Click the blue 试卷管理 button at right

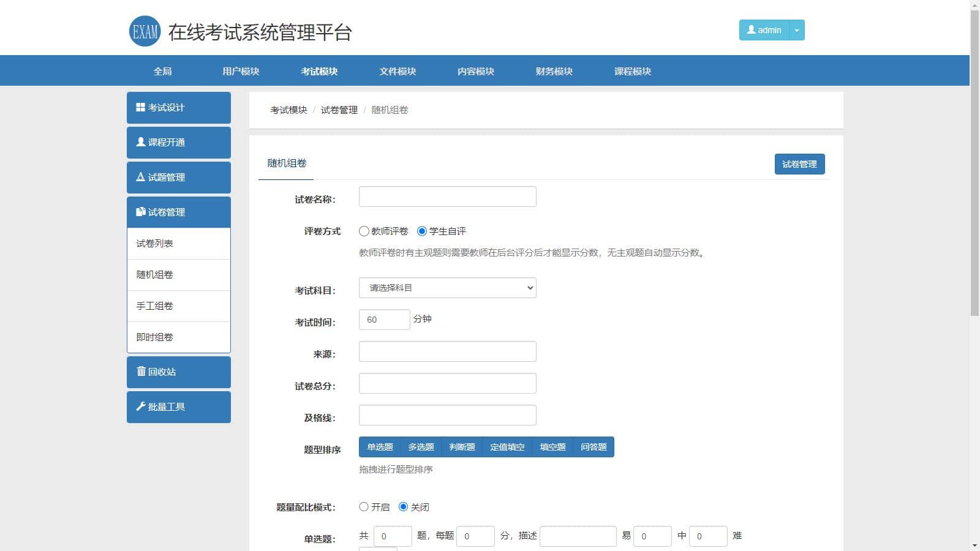[x=799, y=164]
